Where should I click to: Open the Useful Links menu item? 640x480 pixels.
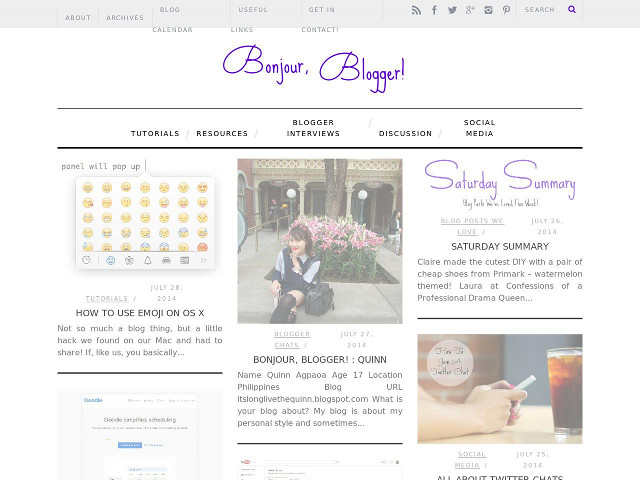tap(249, 19)
